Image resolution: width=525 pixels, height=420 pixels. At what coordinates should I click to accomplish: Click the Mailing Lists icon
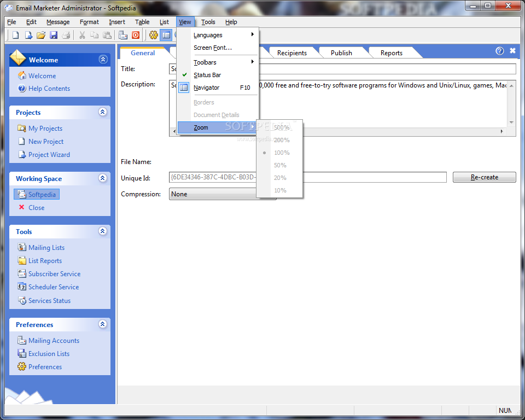[x=22, y=247]
